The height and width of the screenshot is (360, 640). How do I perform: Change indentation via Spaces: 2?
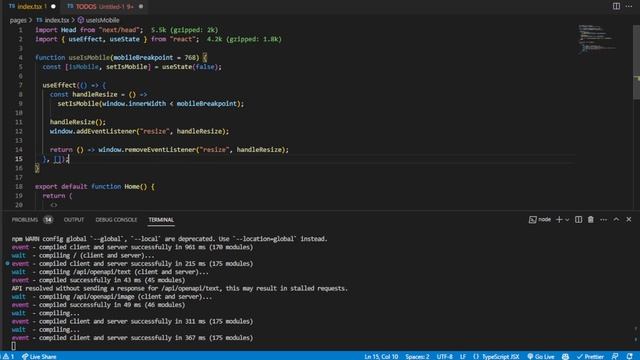click(x=417, y=356)
